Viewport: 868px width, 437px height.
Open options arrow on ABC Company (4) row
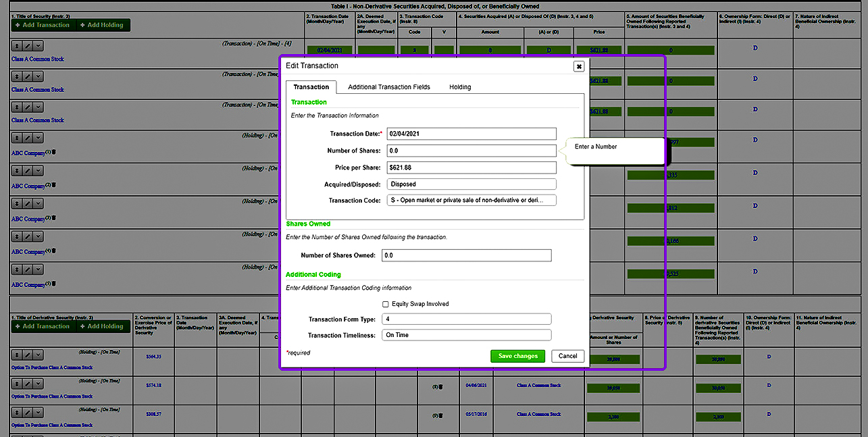(38, 237)
